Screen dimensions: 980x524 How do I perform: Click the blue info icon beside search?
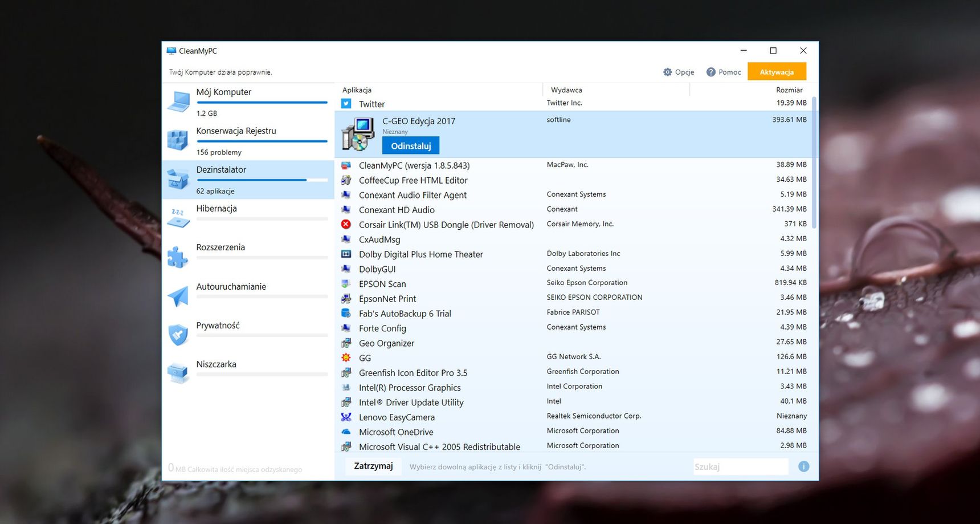(x=804, y=466)
